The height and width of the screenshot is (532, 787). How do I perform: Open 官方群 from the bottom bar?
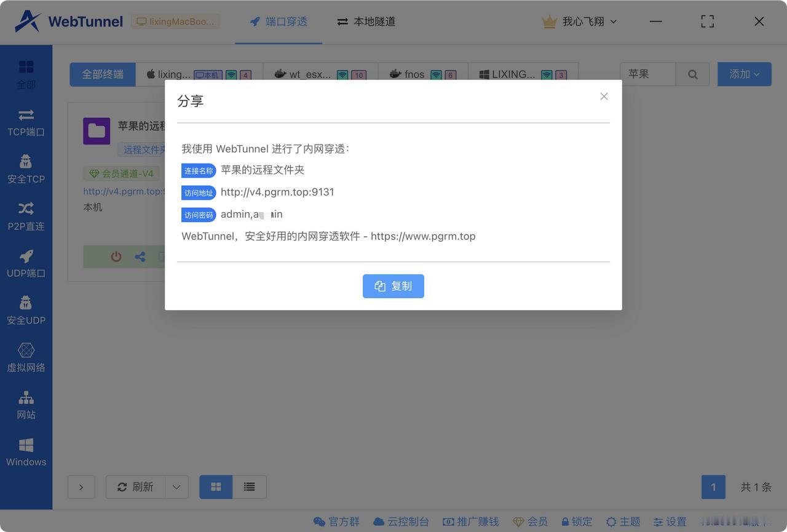click(336, 522)
